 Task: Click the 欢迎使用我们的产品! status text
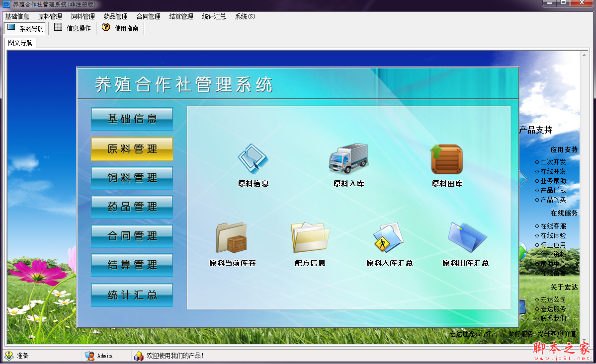[x=175, y=356]
